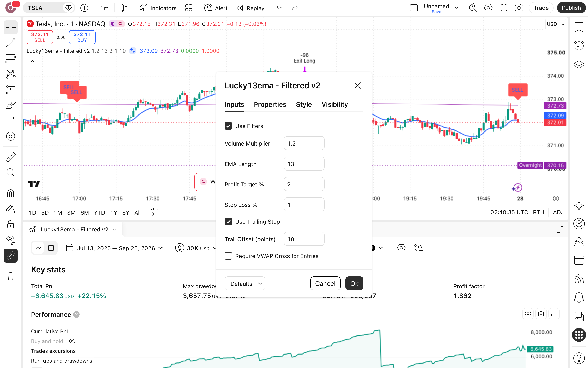Image resolution: width=588 pixels, height=368 pixels.
Task: Click Cancel in the settings dialog
Action: tap(325, 283)
